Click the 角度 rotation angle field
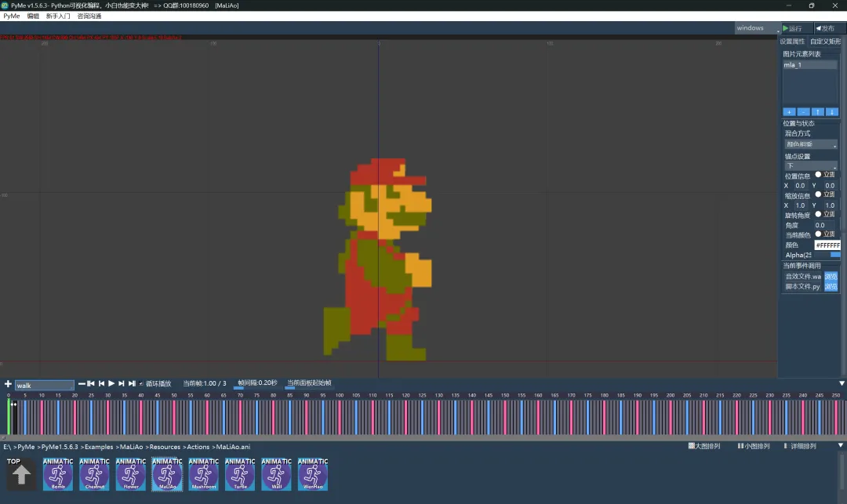The width and height of the screenshot is (847, 504). click(823, 226)
